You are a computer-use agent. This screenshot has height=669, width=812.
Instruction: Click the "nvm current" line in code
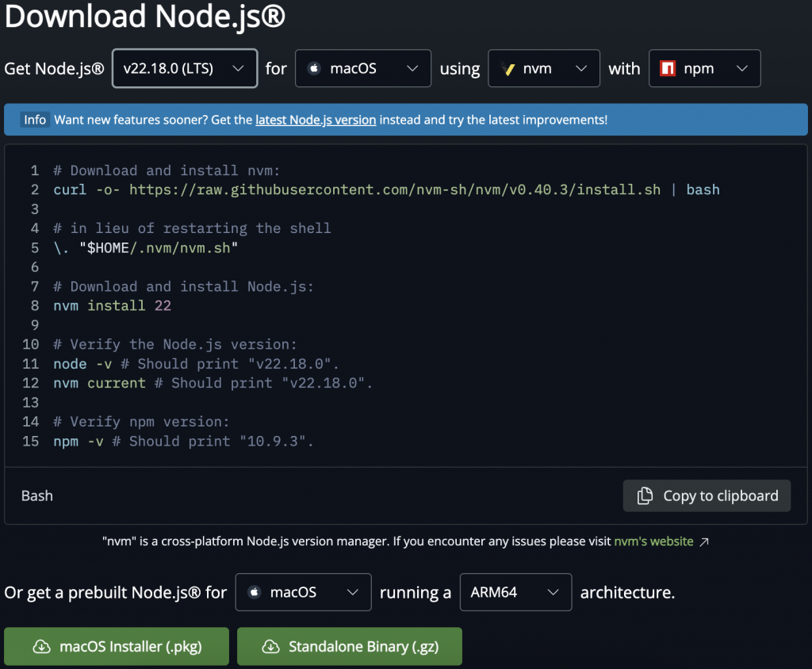pyautogui.click(x=213, y=383)
